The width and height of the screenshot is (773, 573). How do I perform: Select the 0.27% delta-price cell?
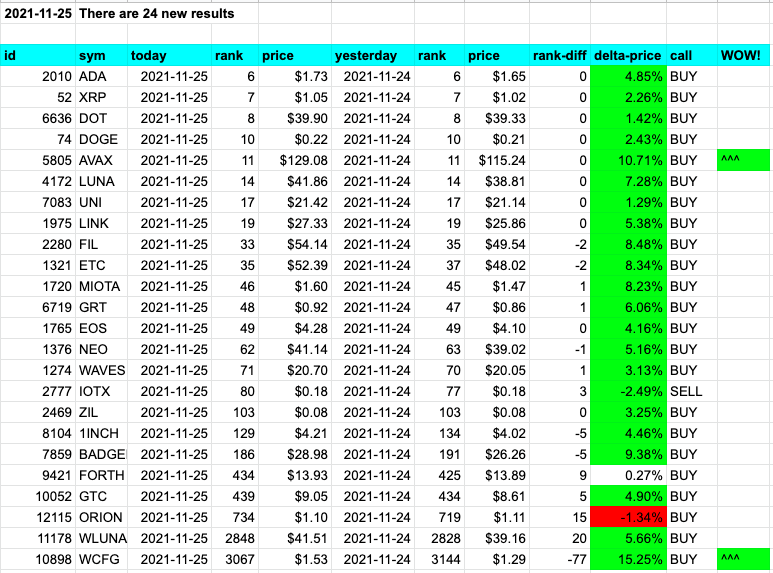(629, 475)
